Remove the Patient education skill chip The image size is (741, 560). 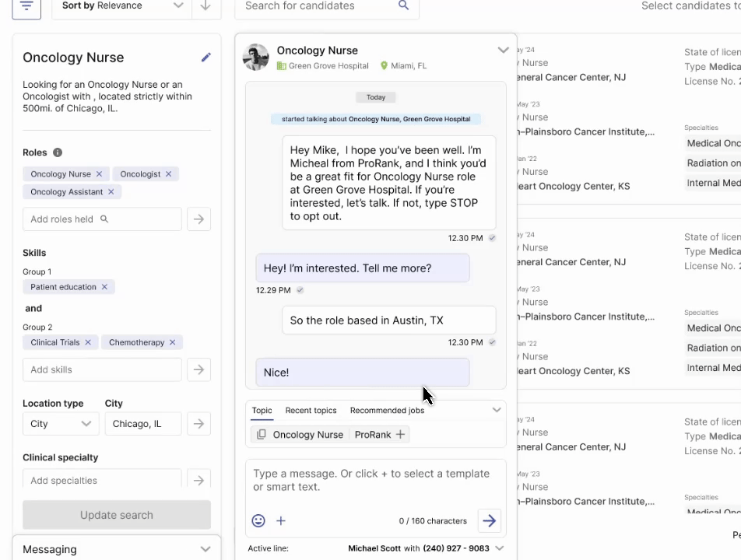coord(104,286)
